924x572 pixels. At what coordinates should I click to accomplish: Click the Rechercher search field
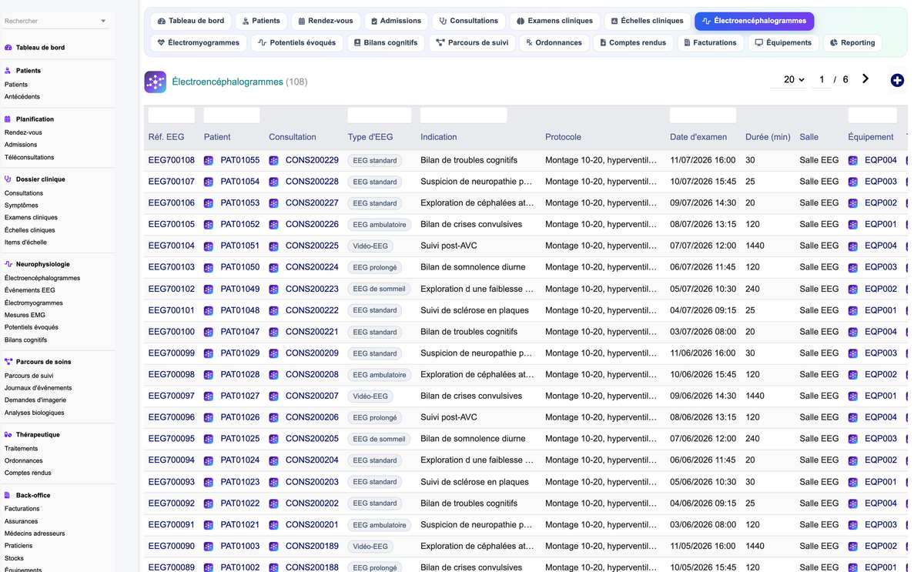[52, 22]
